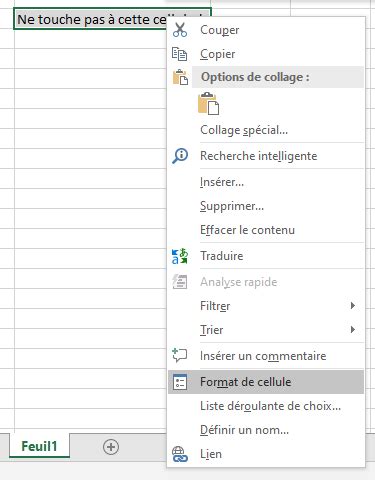Screen dimensions: 375x480
Task: Click the Recherche intelligente magnifier icon
Action: click(x=180, y=156)
